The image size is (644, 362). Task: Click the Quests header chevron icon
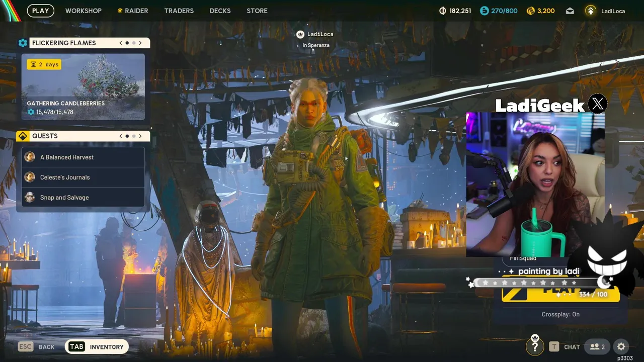tap(23, 136)
